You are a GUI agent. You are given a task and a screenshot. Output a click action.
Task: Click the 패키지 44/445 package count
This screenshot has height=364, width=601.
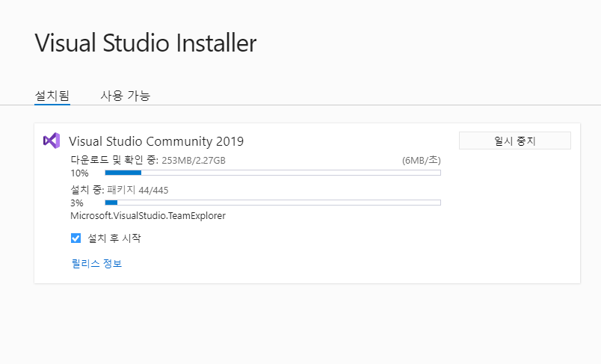(138, 190)
